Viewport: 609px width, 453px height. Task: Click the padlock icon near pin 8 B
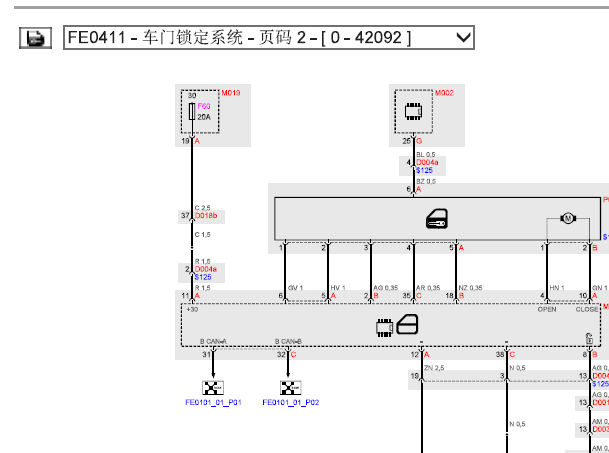[x=589, y=338]
